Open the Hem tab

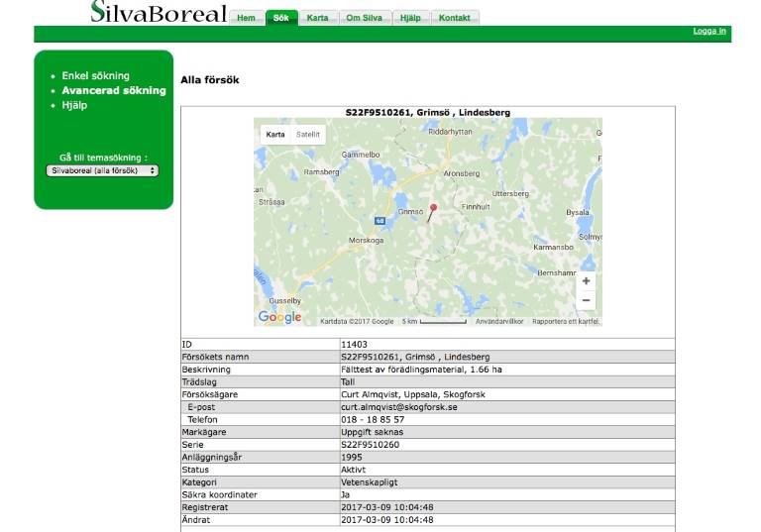pos(246,18)
